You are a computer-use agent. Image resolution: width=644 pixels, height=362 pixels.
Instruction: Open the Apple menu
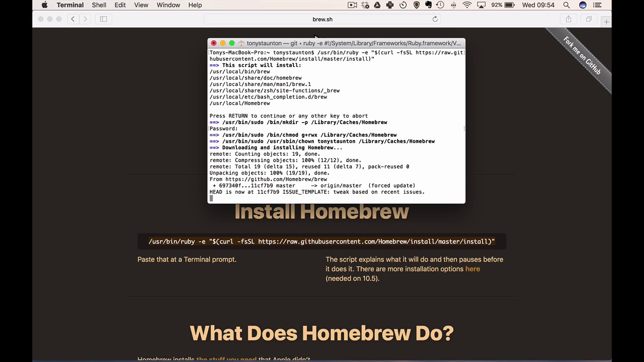[x=44, y=5]
